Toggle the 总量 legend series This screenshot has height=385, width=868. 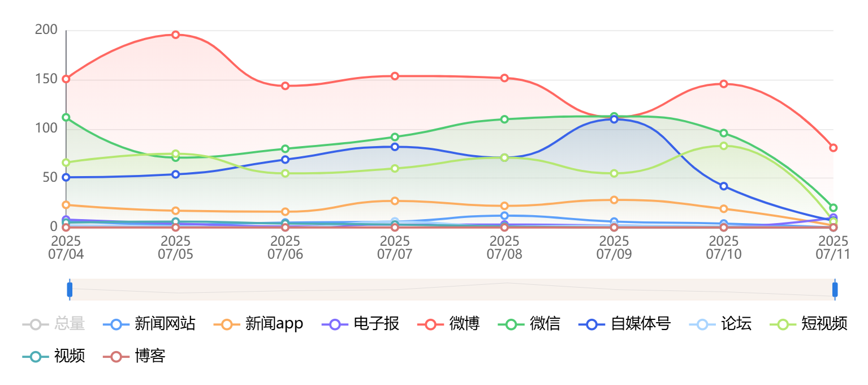[54, 324]
